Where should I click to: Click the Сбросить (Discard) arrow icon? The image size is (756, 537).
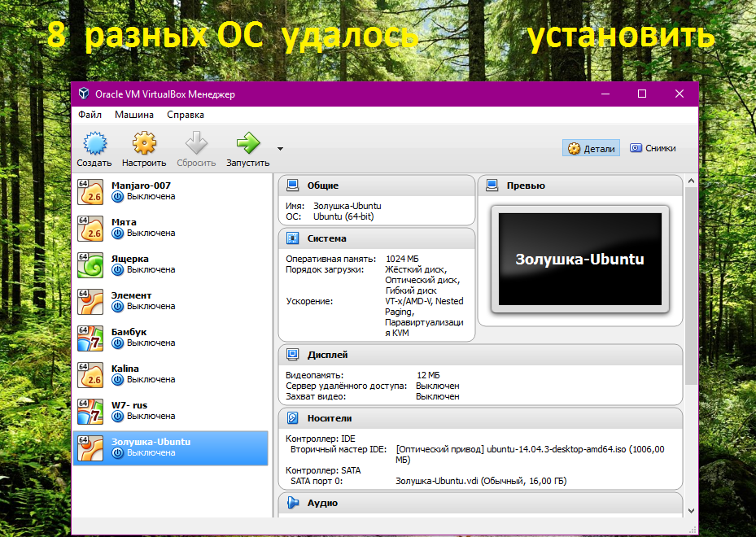point(196,142)
